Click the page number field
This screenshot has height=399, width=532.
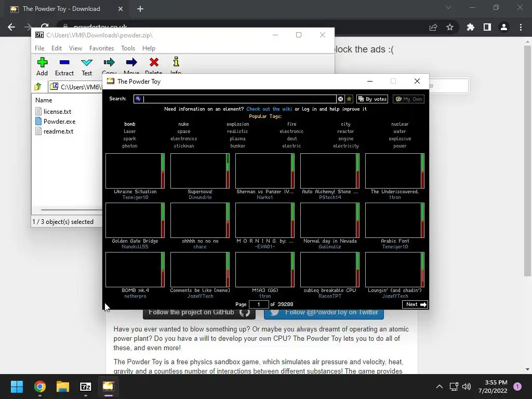(x=259, y=304)
